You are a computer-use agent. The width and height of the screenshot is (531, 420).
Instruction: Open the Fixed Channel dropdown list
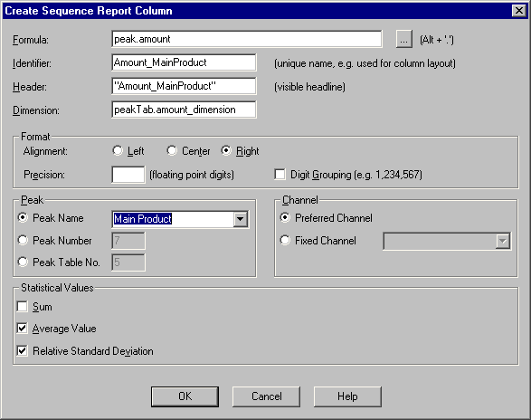point(503,242)
